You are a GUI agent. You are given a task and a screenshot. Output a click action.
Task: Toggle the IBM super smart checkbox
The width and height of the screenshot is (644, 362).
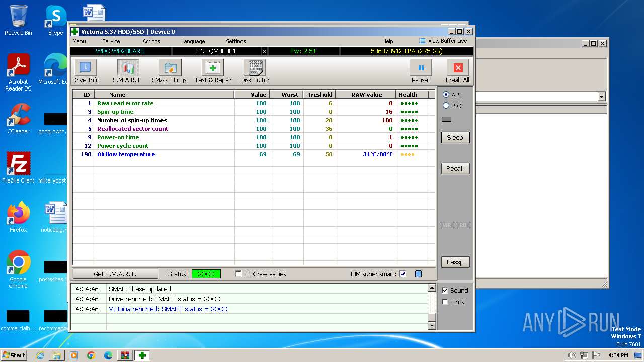tap(403, 274)
